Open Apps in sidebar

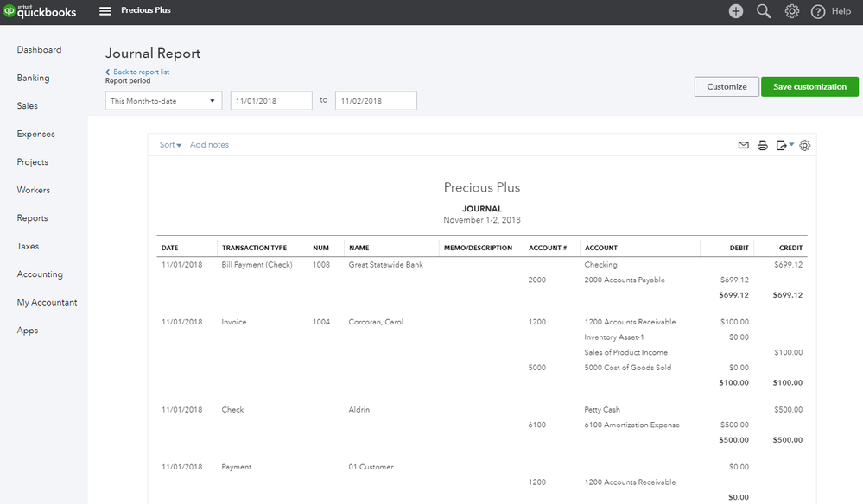pos(27,330)
